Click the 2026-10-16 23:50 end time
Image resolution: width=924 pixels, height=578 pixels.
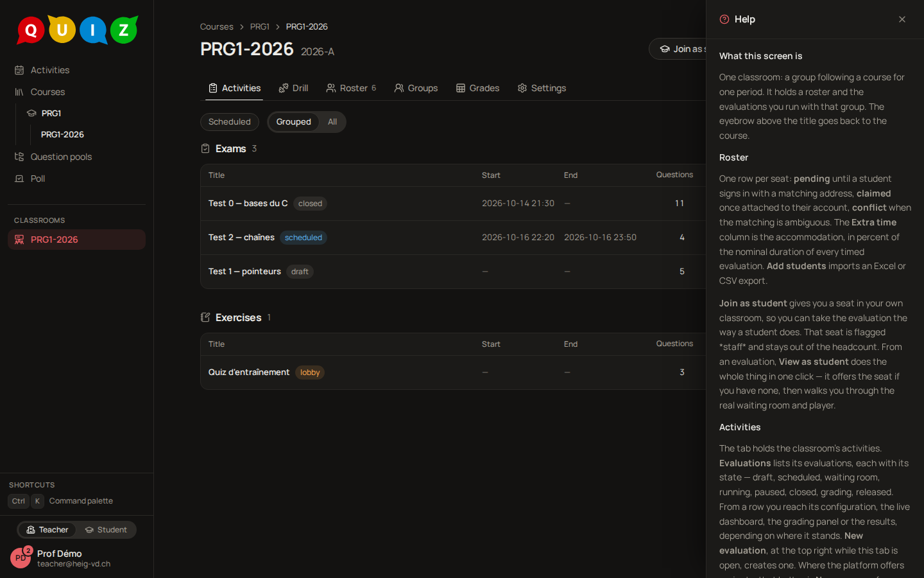[600, 238]
